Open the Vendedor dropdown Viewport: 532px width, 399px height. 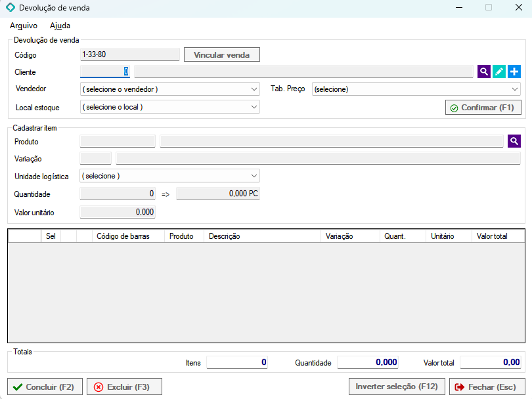(x=169, y=89)
